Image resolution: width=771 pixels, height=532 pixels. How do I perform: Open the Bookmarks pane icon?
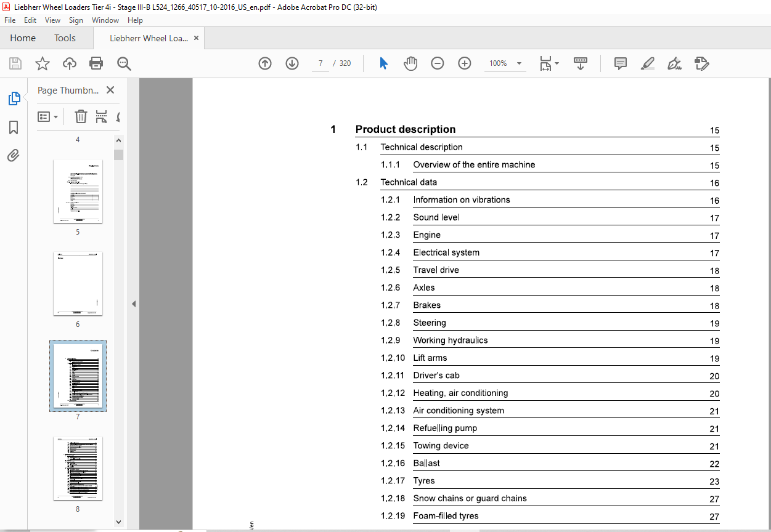coord(14,127)
